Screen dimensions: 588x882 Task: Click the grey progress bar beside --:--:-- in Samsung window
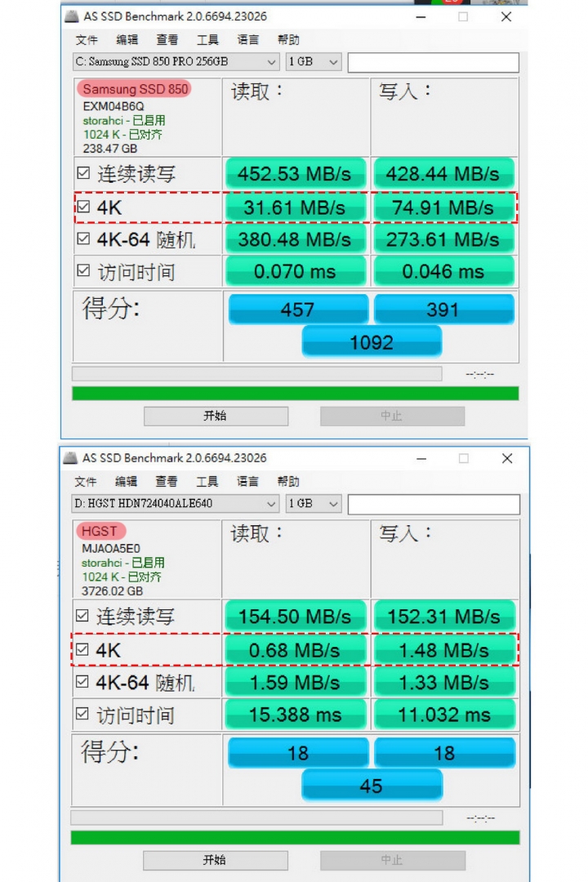click(256, 373)
